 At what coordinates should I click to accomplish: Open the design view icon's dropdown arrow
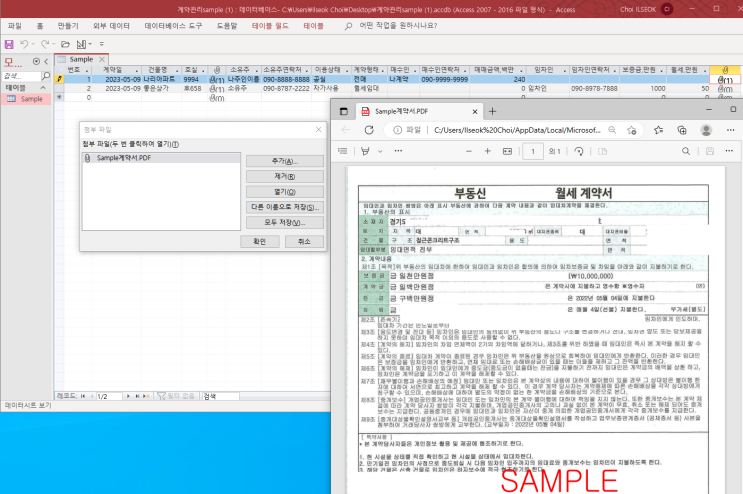[90, 44]
